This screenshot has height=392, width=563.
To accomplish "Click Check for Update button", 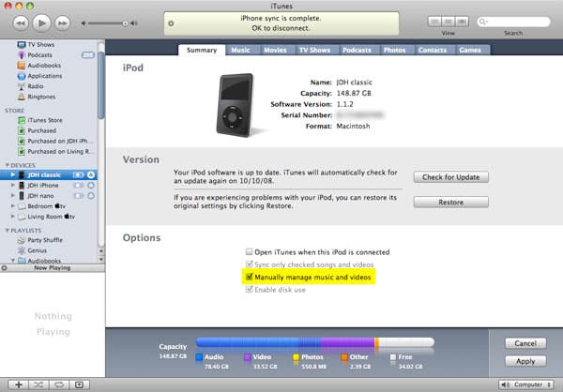I will [449, 177].
